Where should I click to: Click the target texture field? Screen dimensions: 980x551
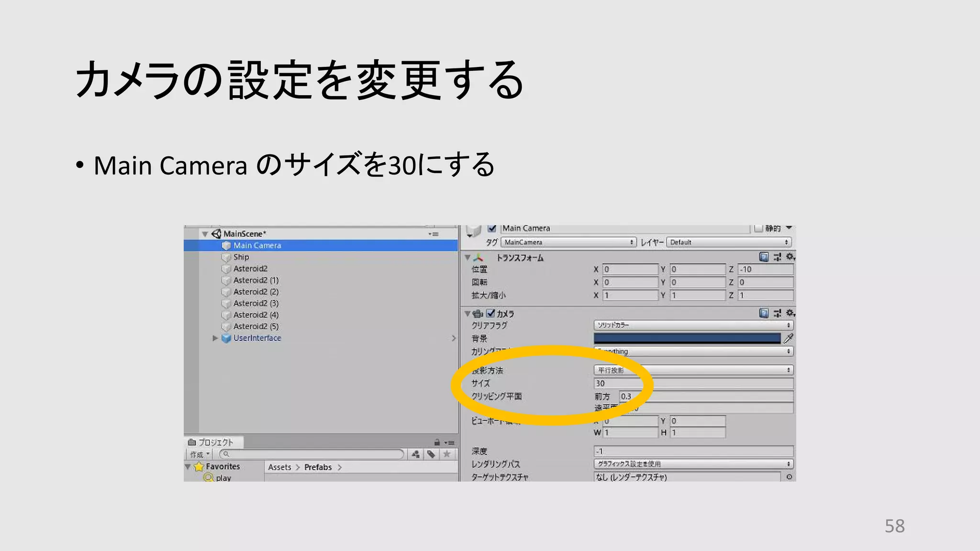687,477
